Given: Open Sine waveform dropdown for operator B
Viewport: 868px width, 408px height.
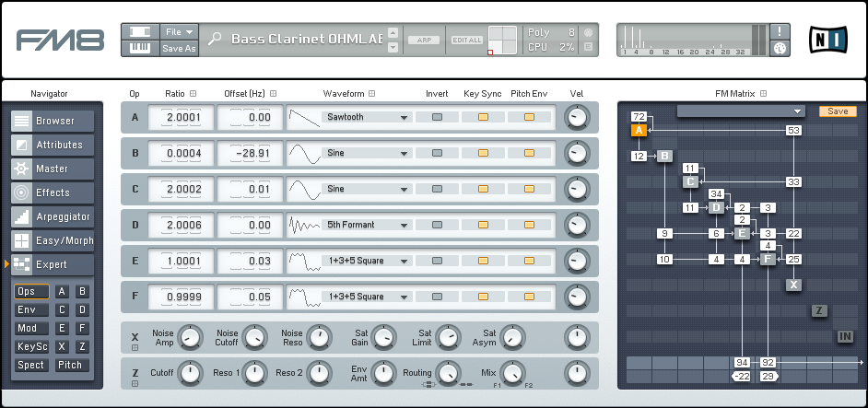Looking at the screenshot, I should tap(367, 153).
